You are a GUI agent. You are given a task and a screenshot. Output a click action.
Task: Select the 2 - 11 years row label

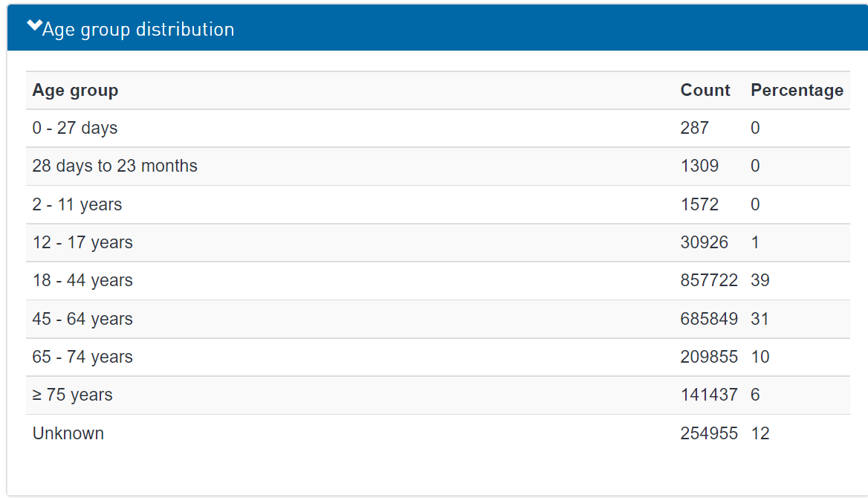pos(77,204)
